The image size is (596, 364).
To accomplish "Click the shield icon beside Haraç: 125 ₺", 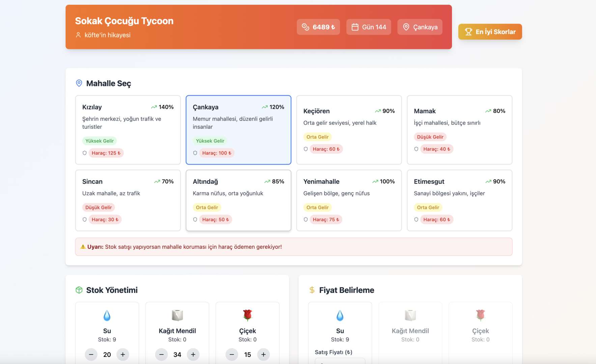I will pyautogui.click(x=85, y=153).
